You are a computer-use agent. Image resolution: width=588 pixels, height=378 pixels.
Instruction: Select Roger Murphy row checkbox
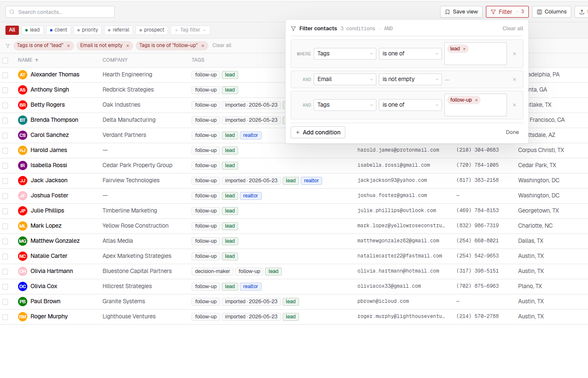[5, 317]
